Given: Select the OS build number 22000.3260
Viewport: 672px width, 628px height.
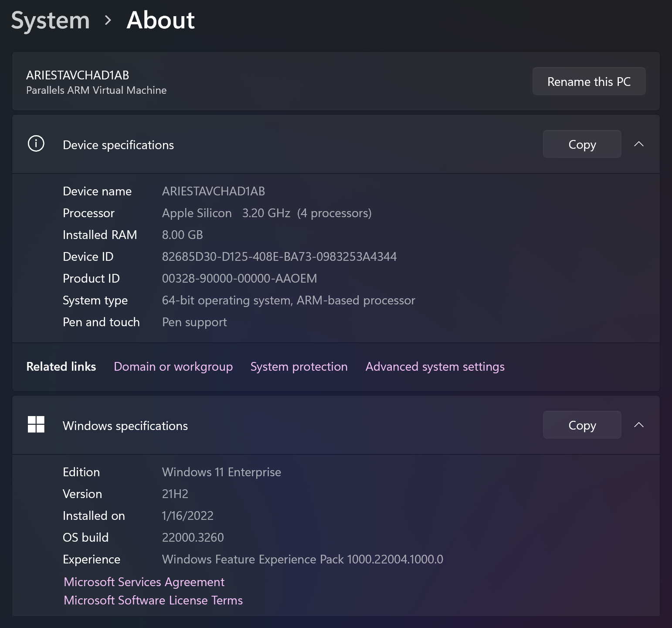Looking at the screenshot, I should (x=193, y=537).
